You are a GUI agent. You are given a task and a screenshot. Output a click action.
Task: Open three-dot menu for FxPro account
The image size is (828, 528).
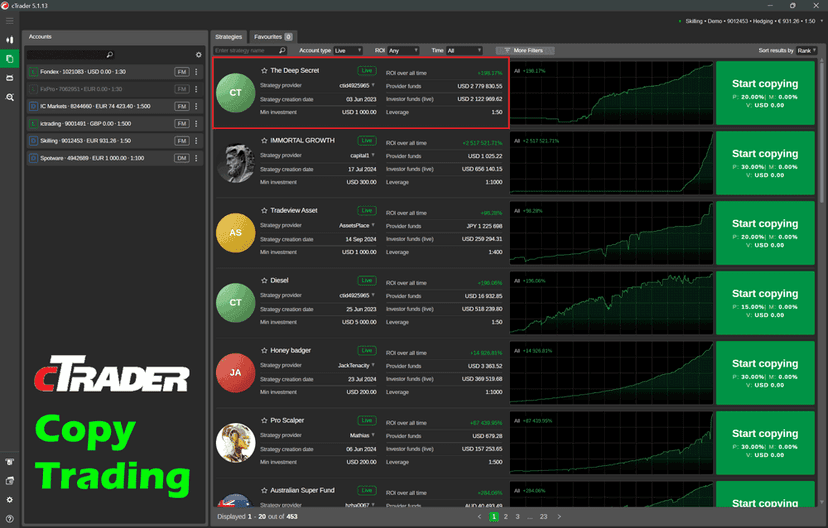(x=196, y=89)
